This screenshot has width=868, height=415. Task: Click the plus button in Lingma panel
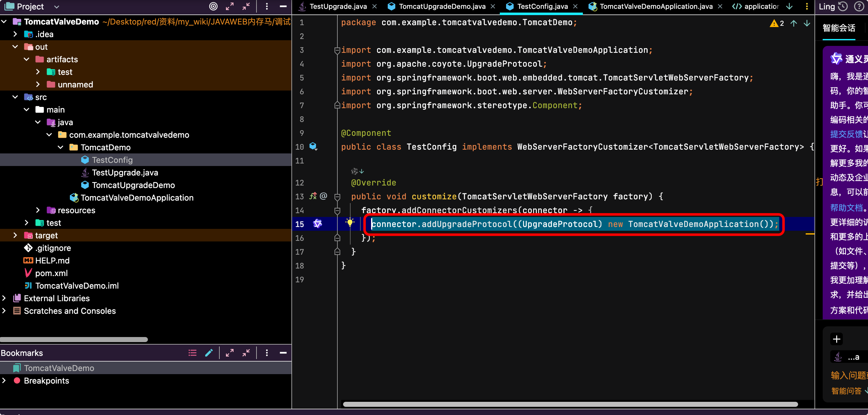(836, 339)
